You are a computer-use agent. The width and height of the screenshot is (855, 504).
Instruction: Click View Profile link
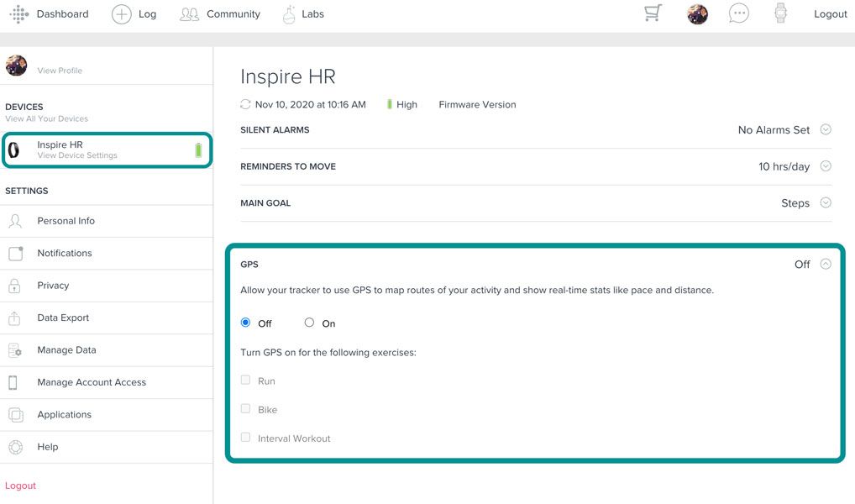coord(60,71)
